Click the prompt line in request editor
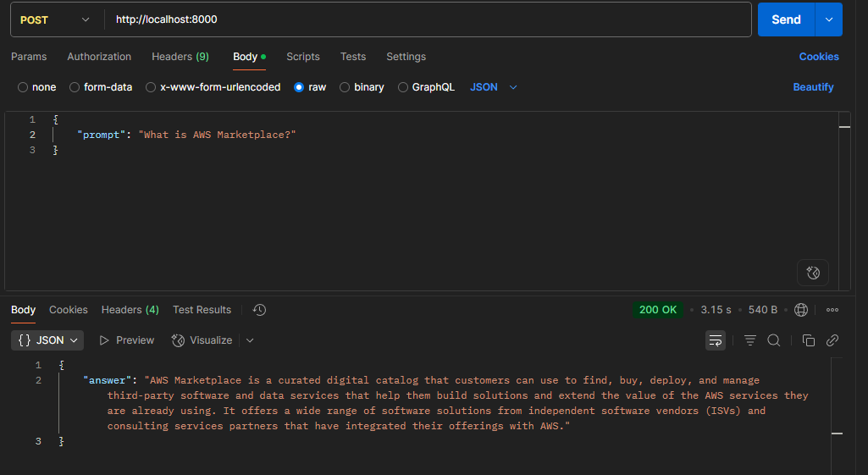The image size is (868, 475). (186, 135)
